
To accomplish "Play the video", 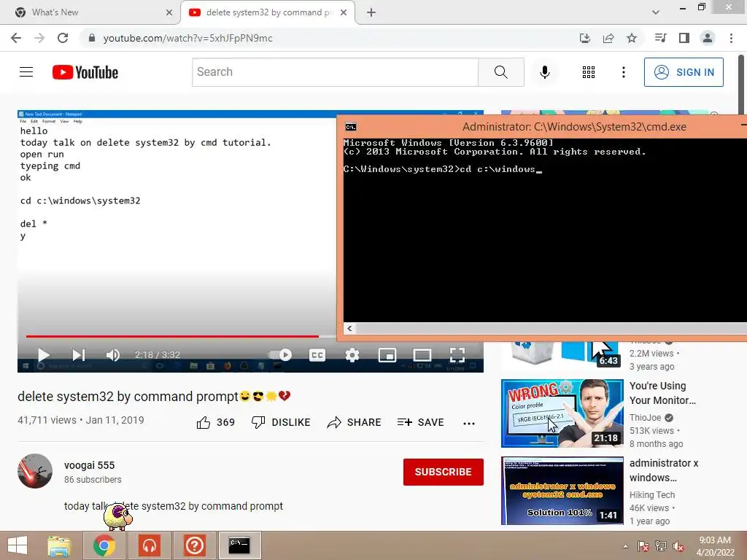I will 43,355.
